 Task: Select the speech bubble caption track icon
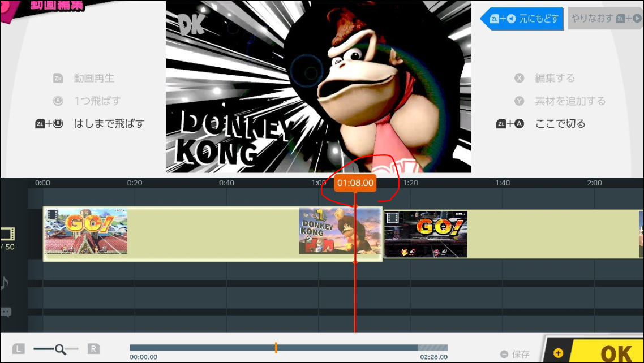[6, 313]
